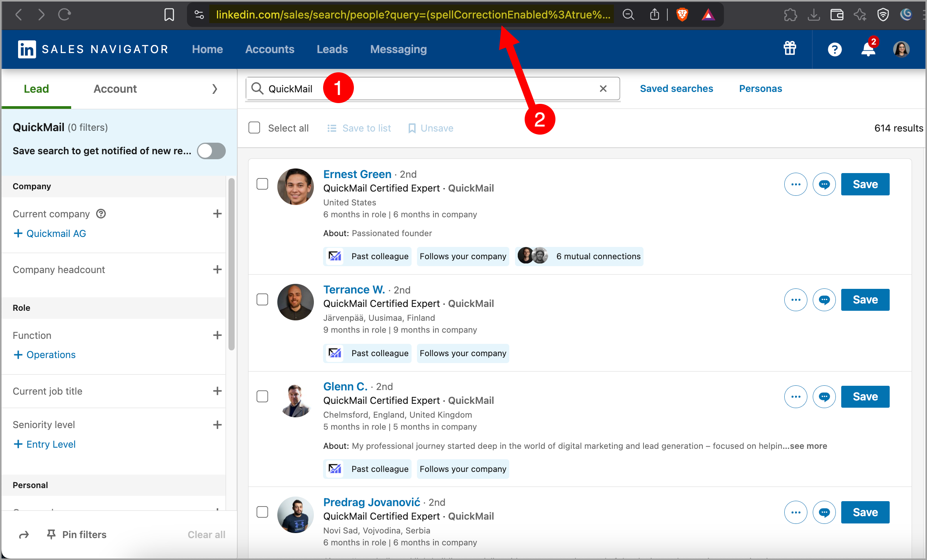Message Predrag Jovanović via chat icon
Image resolution: width=927 pixels, height=560 pixels.
[824, 512]
